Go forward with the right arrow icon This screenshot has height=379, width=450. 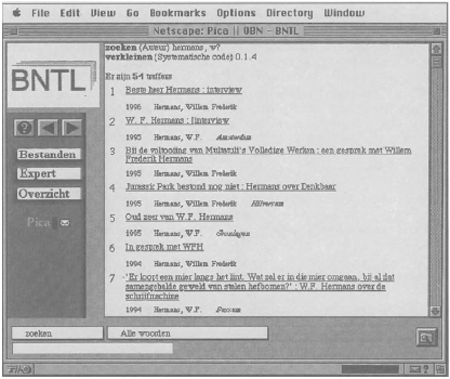pyautogui.click(x=72, y=128)
